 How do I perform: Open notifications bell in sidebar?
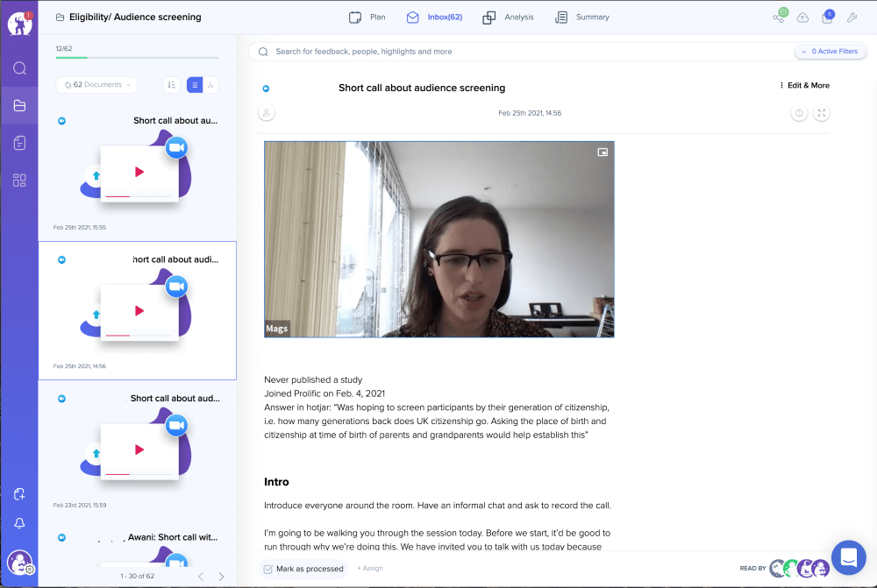(x=19, y=523)
